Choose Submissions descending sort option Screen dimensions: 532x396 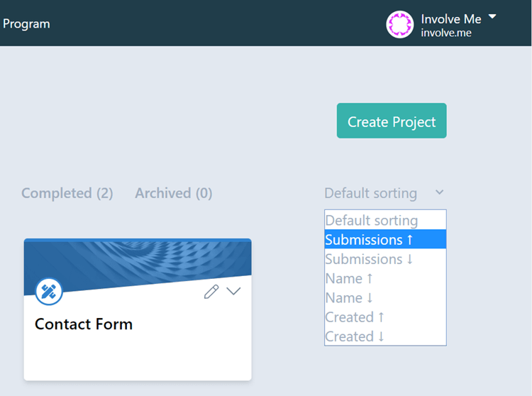385,259
